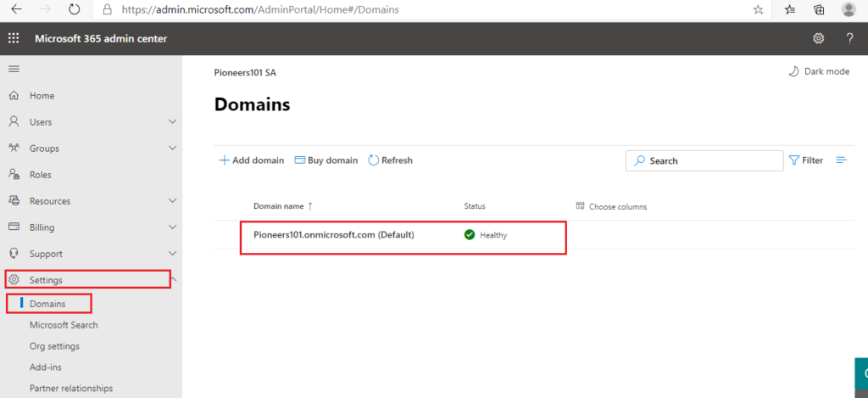Expand the Billing section chevron
Viewport: 868px width, 398px height.
pos(172,227)
